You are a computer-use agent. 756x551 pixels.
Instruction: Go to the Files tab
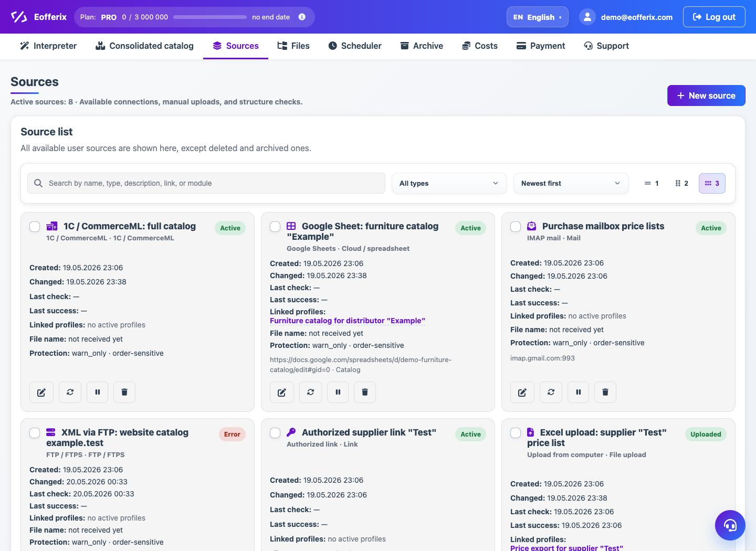point(293,46)
